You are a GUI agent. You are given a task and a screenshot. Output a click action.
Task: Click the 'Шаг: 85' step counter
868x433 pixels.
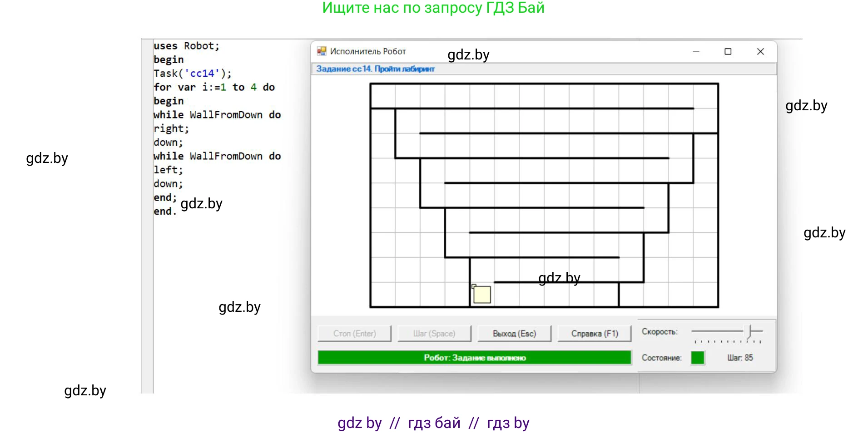coord(740,358)
